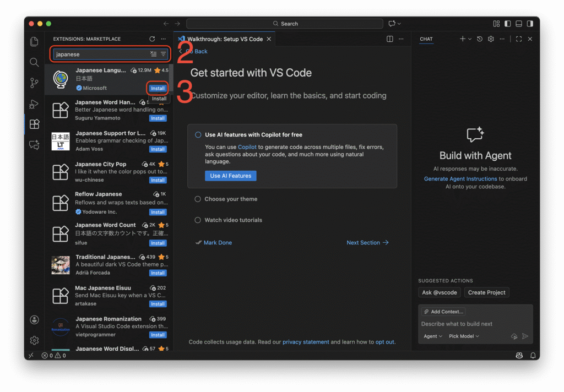The height and width of the screenshot is (392, 564).
Task: Select 'Use AI features with Copilot' step
Action: click(253, 135)
